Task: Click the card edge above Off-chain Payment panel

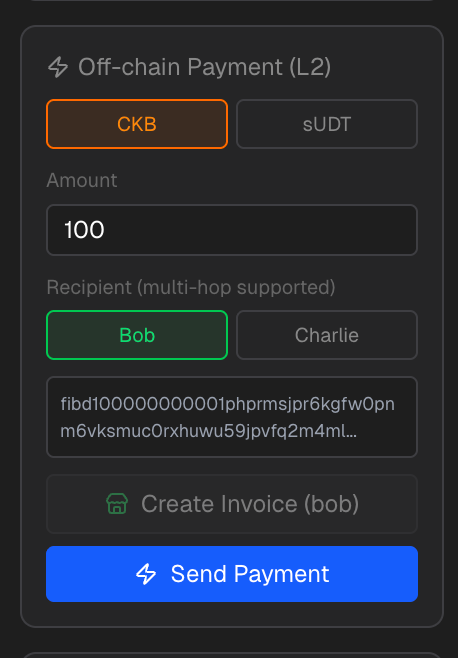Action: [232, 1]
